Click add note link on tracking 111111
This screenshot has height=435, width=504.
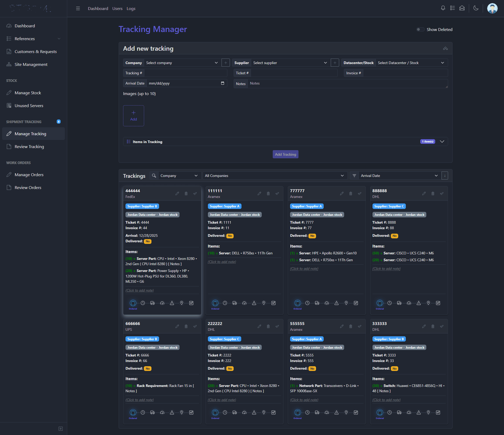(x=222, y=262)
